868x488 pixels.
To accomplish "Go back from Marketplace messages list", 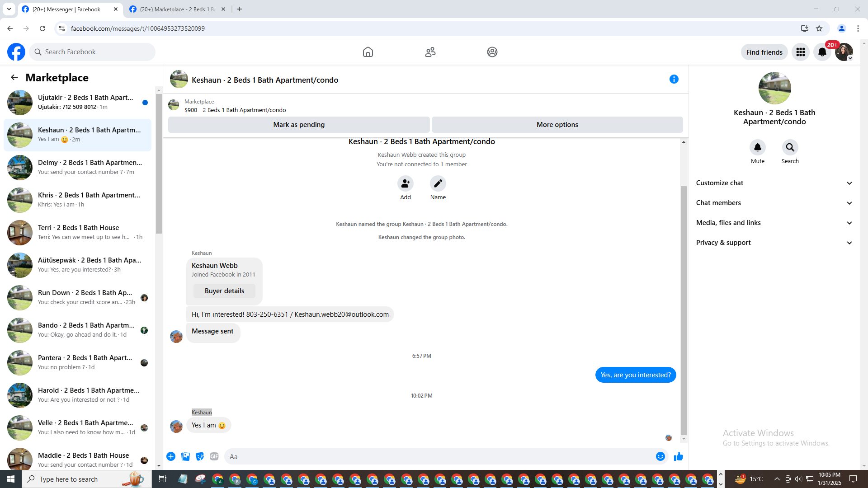I will pyautogui.click(x=14, y=77).
